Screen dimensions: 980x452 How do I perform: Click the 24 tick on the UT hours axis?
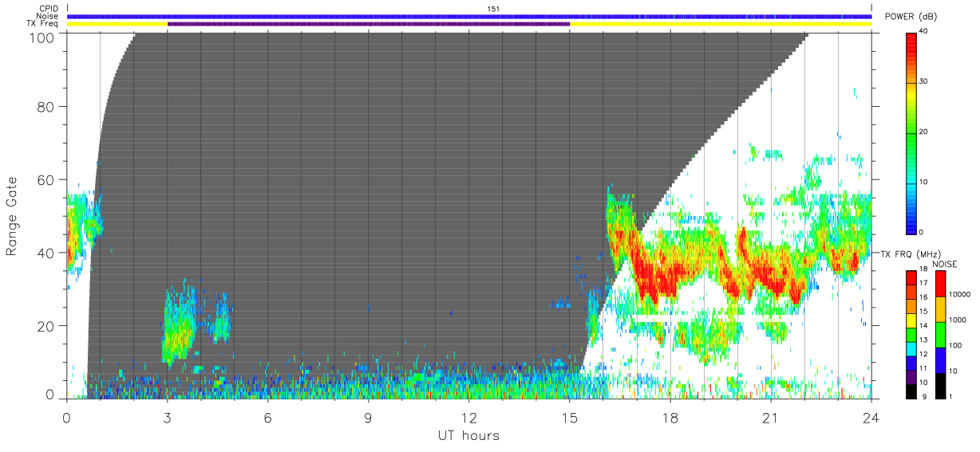pos(871,417)
